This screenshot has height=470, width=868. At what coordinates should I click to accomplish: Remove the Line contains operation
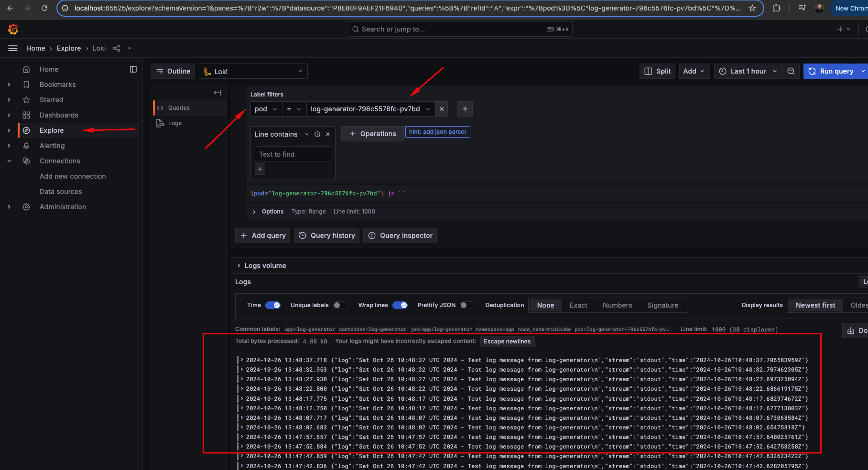pos(328,134)
